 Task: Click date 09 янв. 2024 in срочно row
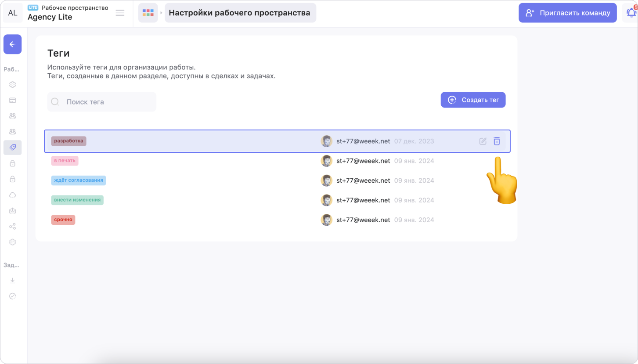tap(414, 220)
